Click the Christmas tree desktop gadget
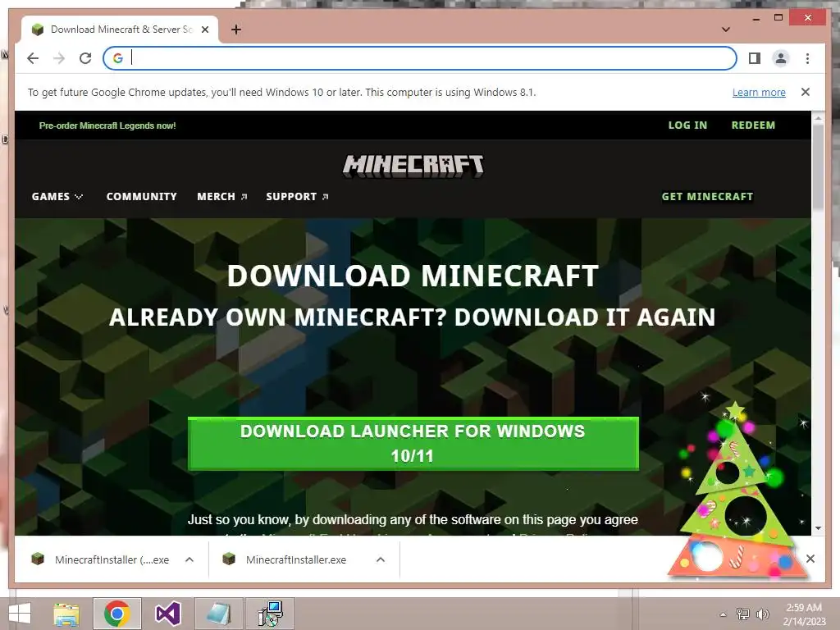 pyautogui.click(x=738, y=491)
